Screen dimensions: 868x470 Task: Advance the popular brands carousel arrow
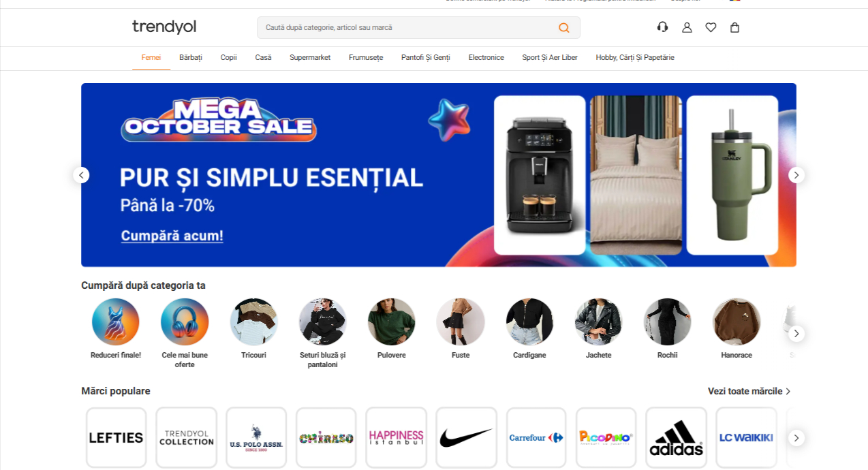(796, 438)
